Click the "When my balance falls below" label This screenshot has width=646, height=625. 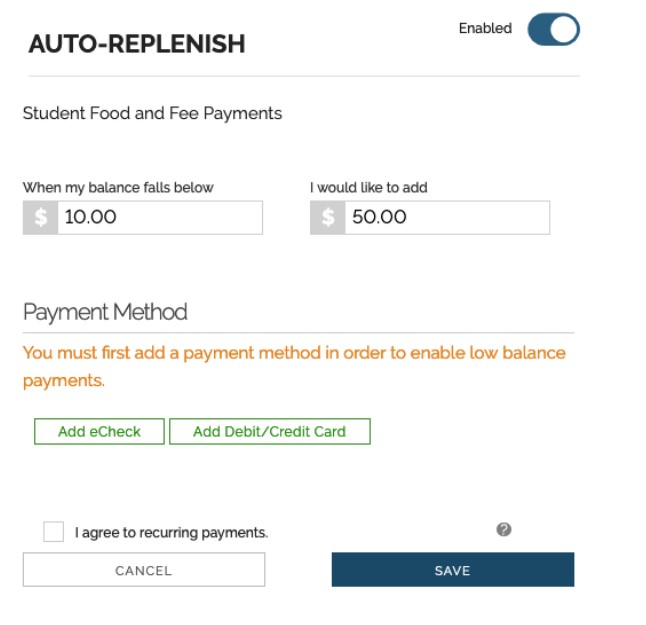[118, 187]
